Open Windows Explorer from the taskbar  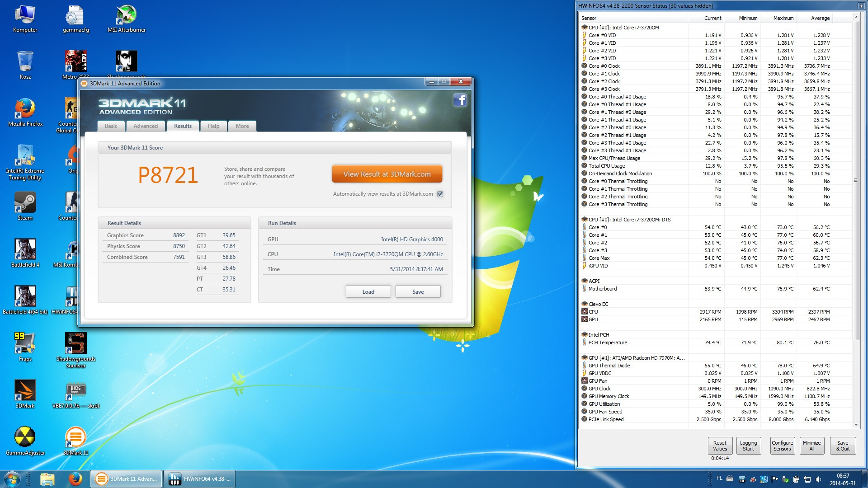tap(47, 479)
